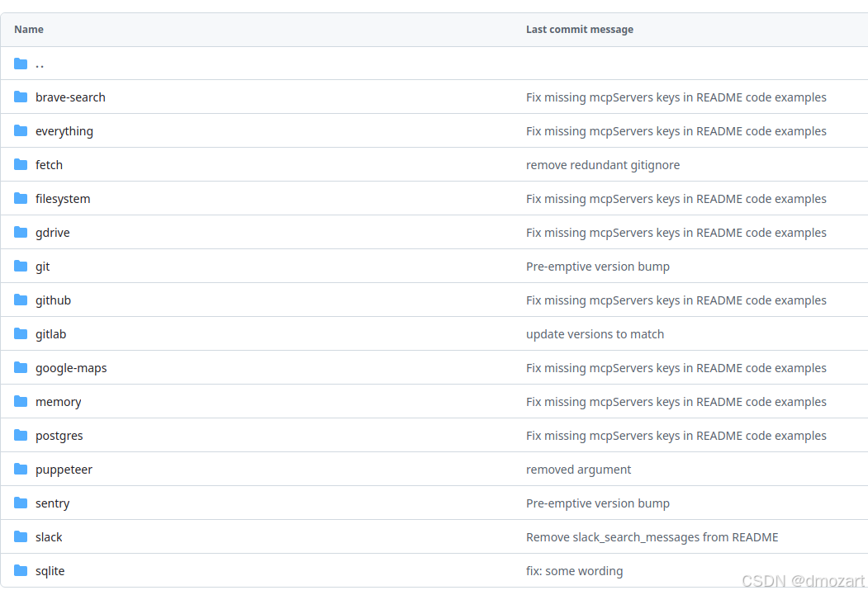Click the github folder icon
Viewport: 868px width, 595px height.
(x=21, y=300)
